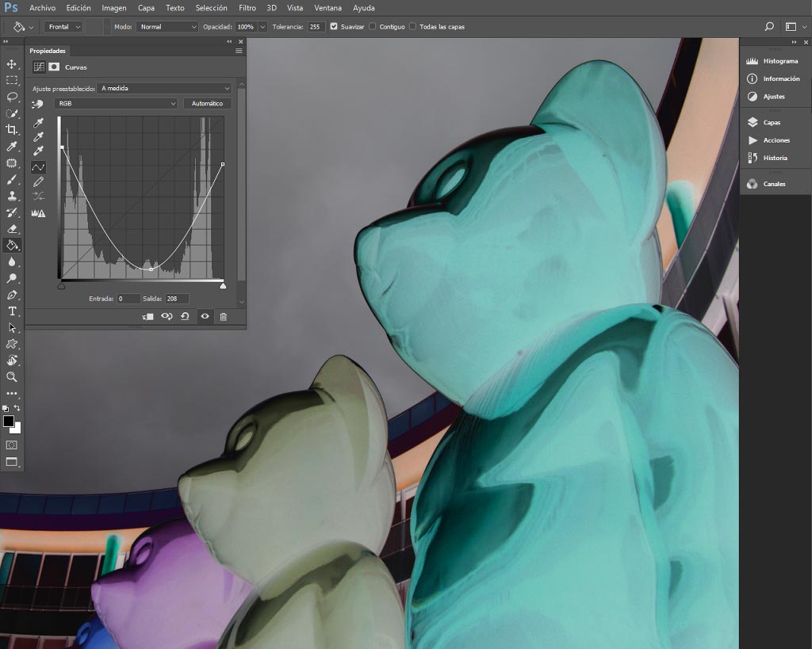
Task: Select the Paint Bucket tool
Action: click(x=11, y=246)
